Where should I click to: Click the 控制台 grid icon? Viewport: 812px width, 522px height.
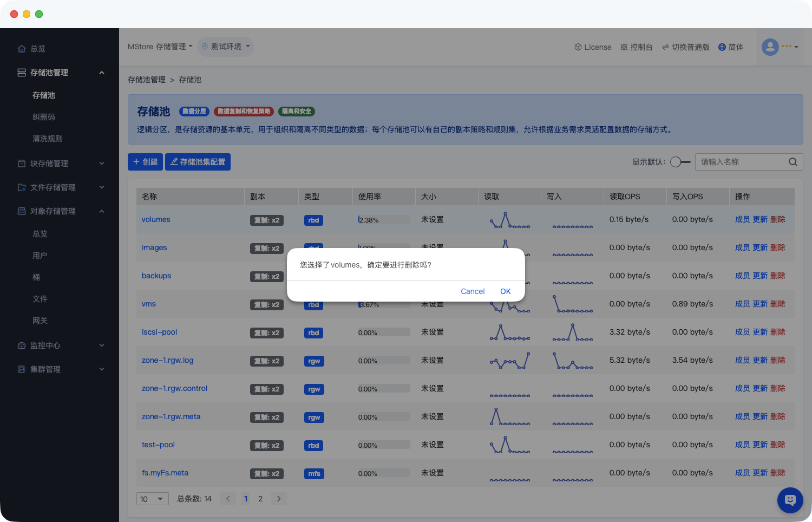pos(624,47)
